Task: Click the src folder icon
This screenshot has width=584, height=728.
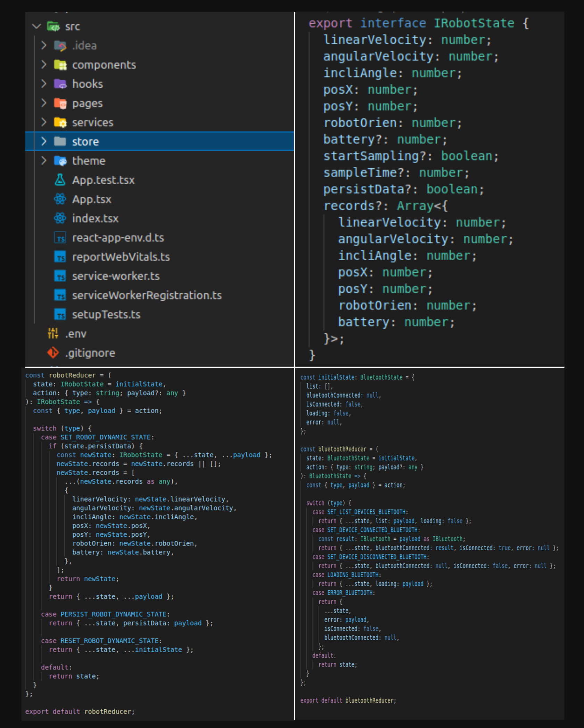Action: (x=53, y=26)
